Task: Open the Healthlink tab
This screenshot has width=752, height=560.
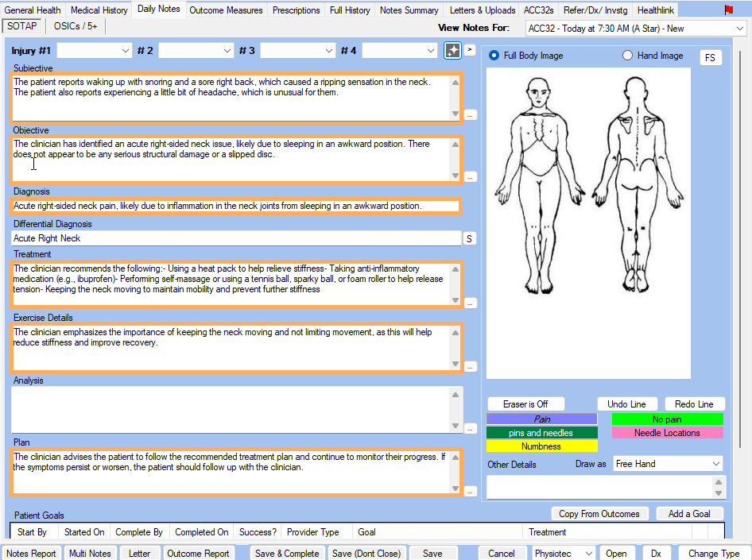Action: pyautogui.click(x=656, y=10)
